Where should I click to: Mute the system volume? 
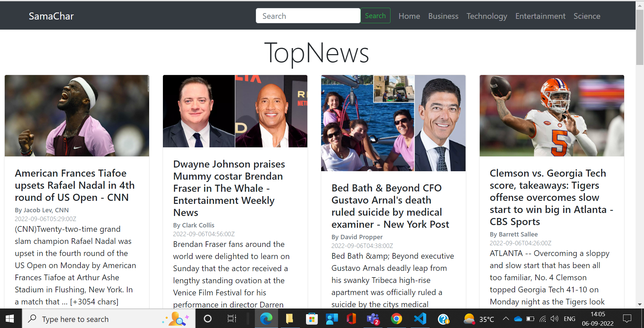(x=554, y=318)
